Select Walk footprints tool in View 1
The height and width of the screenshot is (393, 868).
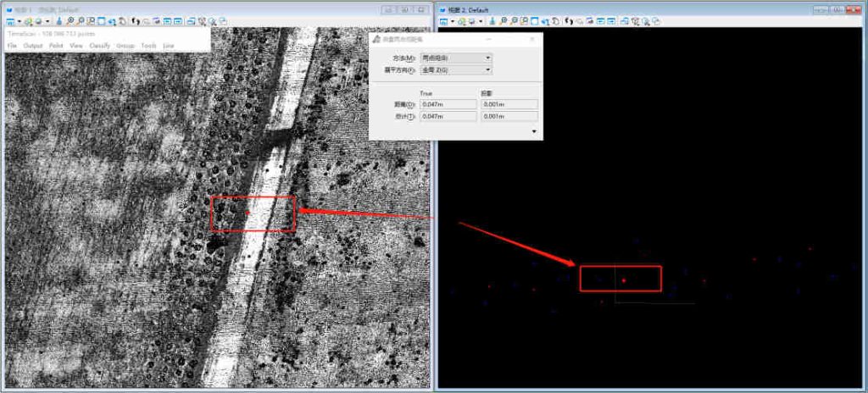click(136, 21)
